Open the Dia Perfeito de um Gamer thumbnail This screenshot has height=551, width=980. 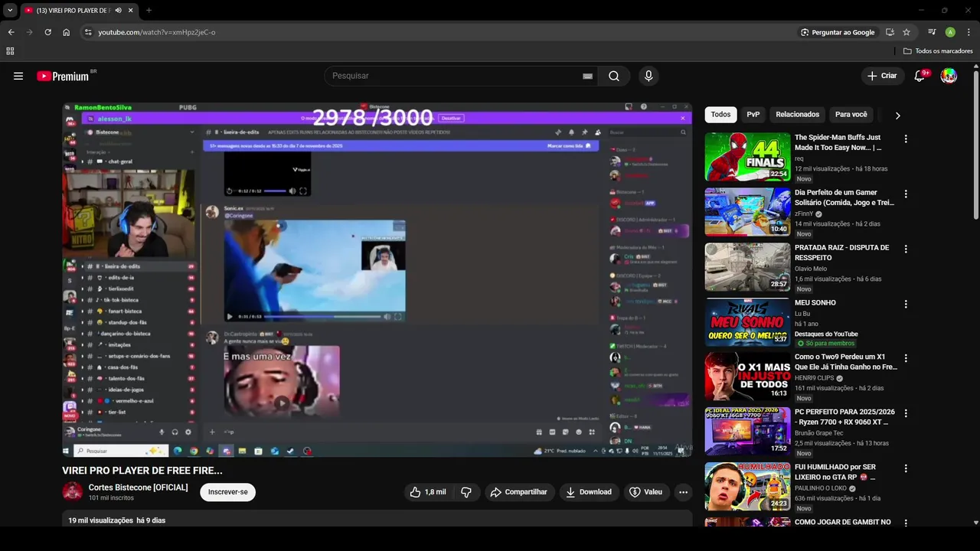747,212
